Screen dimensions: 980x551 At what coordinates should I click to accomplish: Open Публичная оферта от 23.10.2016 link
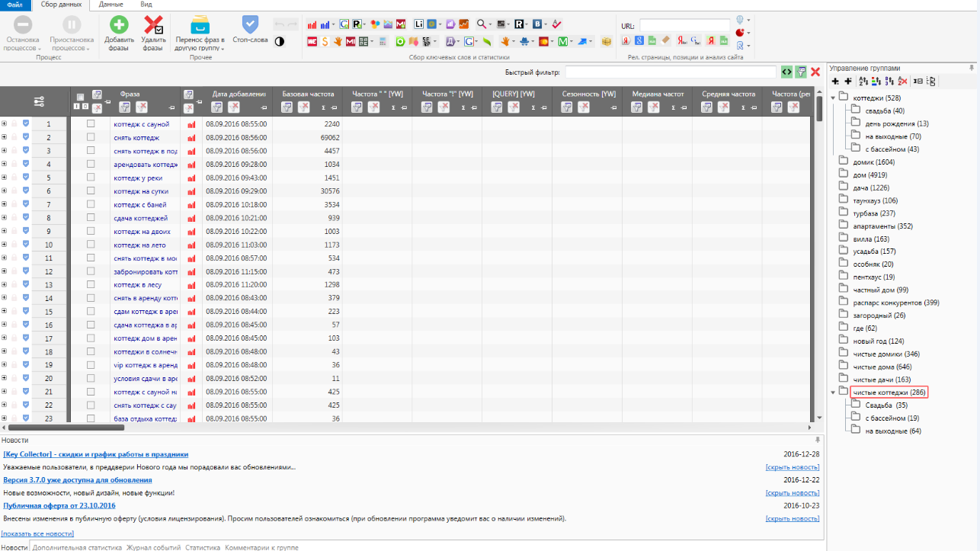[x=59, y=505]
